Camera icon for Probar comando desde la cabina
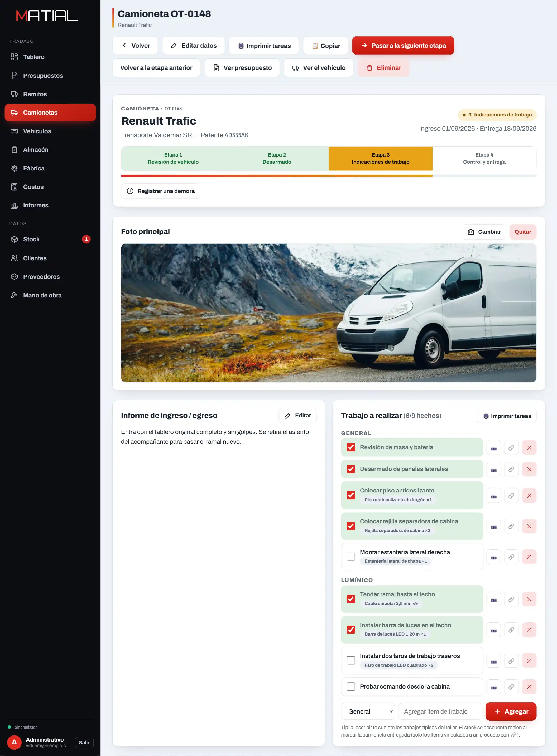This screenshot has height=756, width=557. click(x=493, y=687)
